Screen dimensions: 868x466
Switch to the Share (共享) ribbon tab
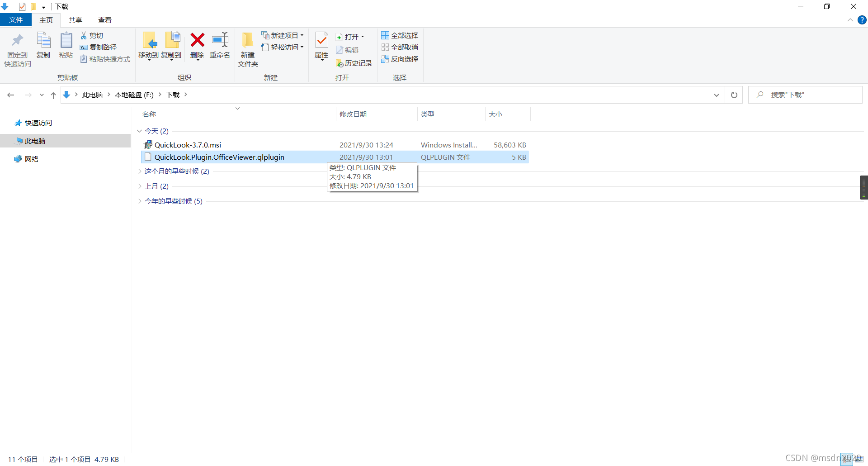click(75, 20)
